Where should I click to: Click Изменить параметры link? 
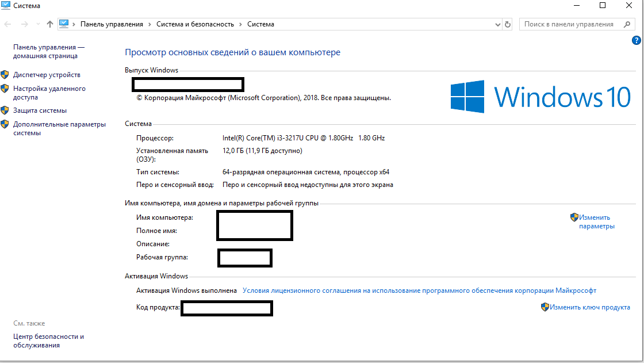coord(596,221)
